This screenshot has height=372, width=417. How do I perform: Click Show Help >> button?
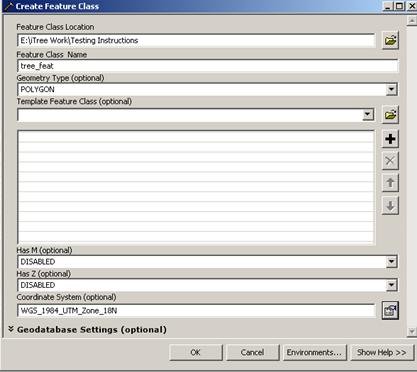[382, 352]
